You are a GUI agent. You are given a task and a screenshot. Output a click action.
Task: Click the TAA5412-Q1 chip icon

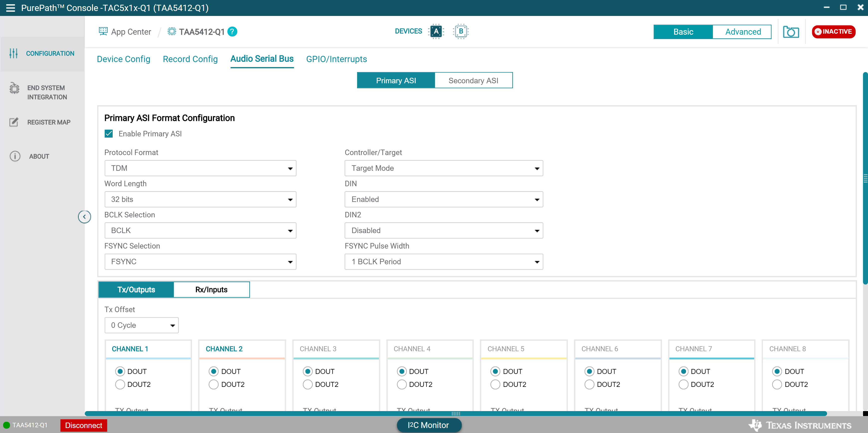click(x=172, y=32)
